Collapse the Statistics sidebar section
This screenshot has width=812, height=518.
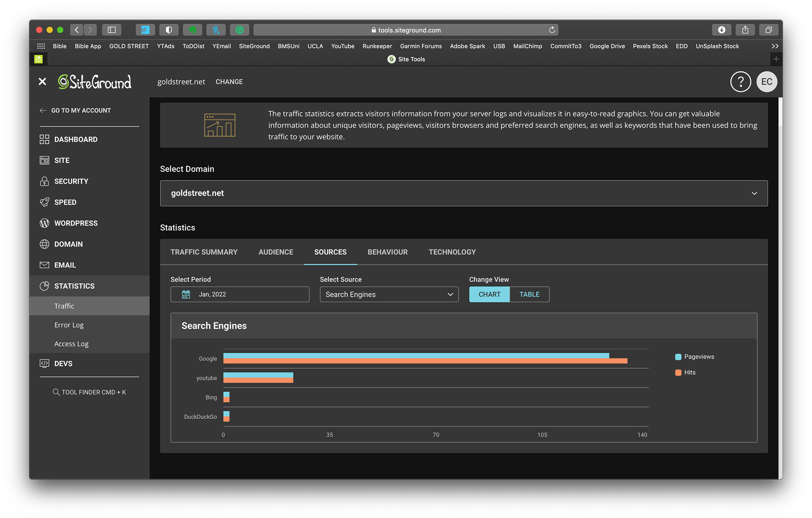(x=74, y=286)
